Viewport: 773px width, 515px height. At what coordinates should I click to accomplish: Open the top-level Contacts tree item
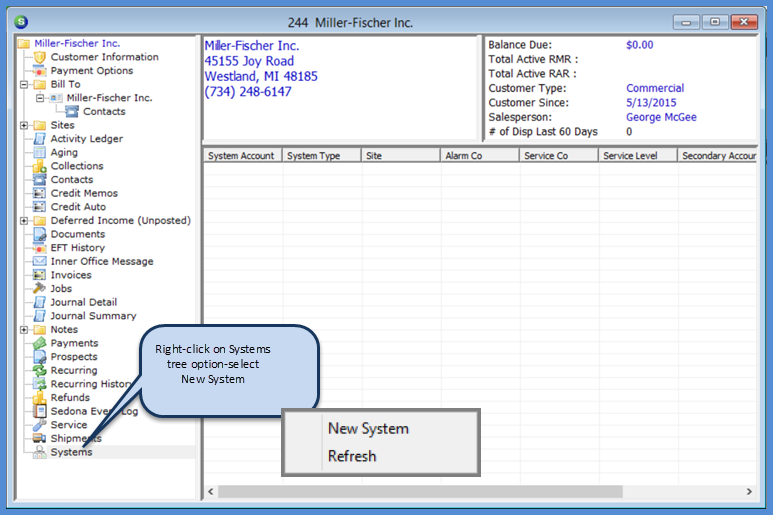pos(71,180)
